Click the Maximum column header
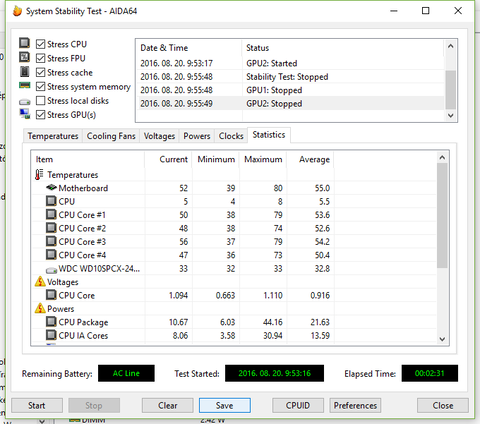 263,159
